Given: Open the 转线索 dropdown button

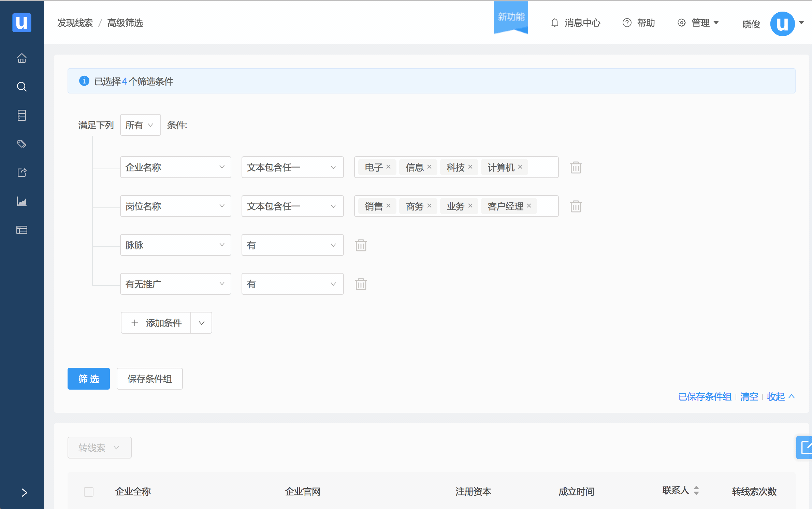Looking at the screenshot, I should click(x=99, y=448).
